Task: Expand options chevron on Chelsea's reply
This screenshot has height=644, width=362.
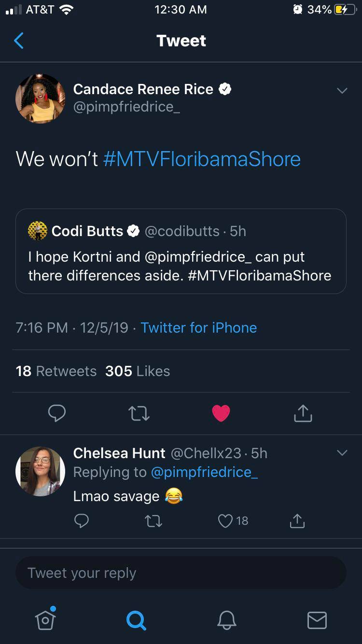Action: (342, 453)
